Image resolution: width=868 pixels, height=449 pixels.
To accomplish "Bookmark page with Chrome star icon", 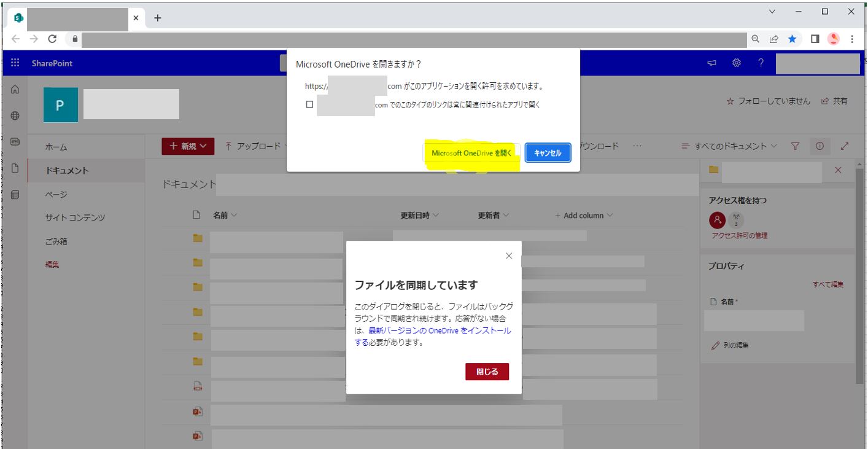I will click(x=792, y=39).
